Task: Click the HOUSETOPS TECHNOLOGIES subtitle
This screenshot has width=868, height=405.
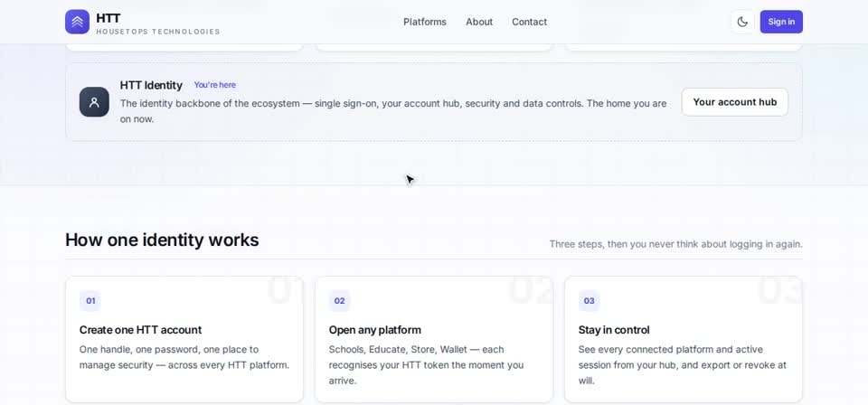Action: tap(157, 32)
